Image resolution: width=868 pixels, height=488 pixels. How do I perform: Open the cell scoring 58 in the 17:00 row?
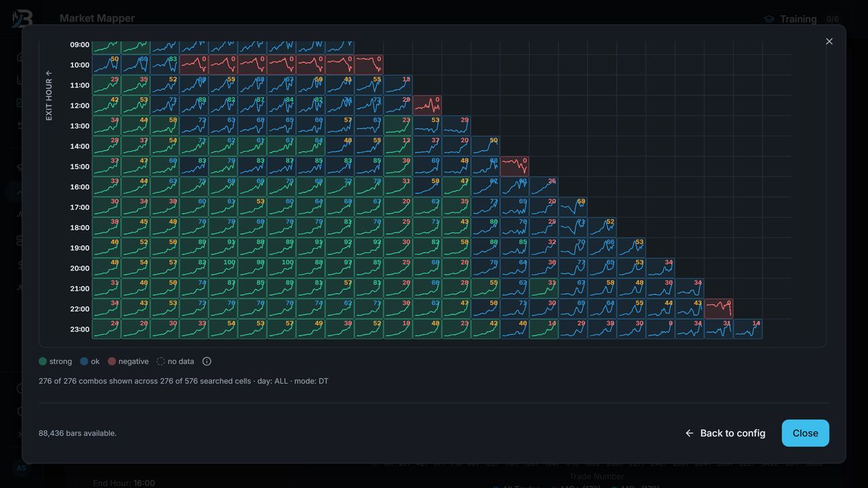[x=573, y=207]
